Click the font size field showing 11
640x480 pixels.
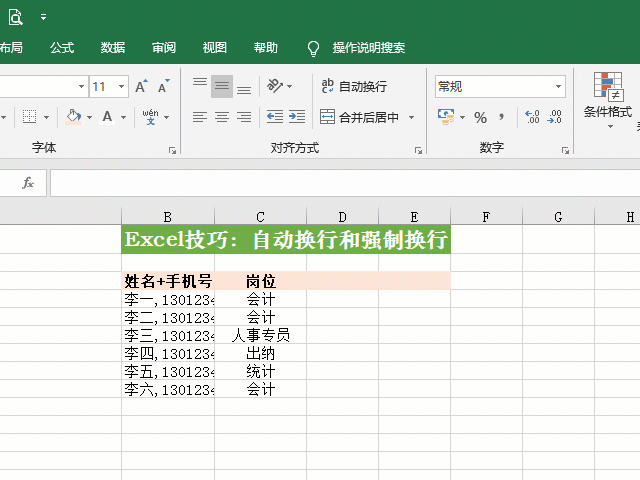tap(103, 87)
